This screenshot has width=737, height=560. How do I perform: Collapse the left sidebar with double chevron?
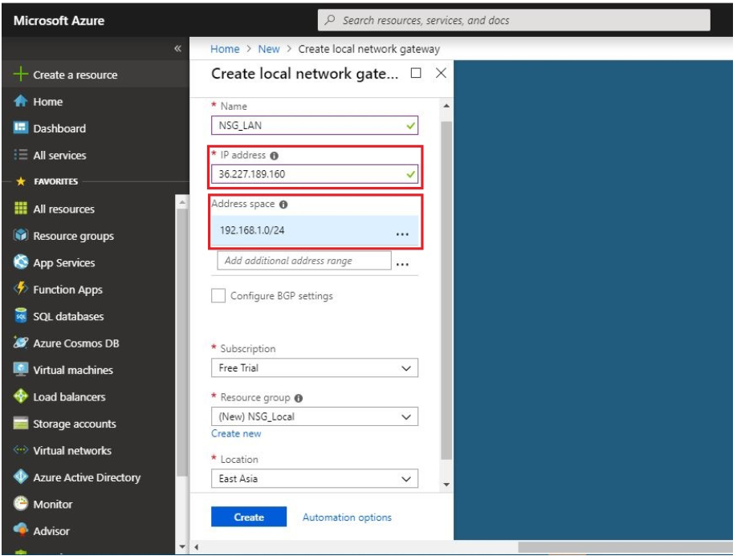tap(177, 49)
